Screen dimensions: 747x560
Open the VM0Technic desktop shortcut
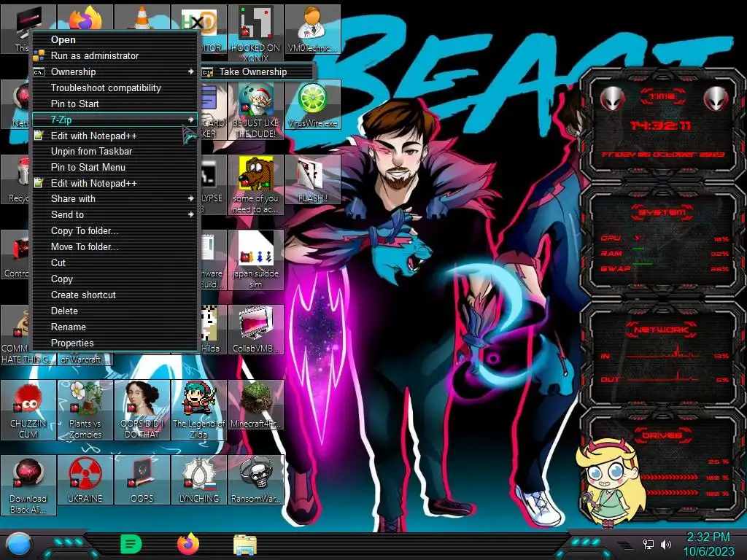click(x=312, y=29)
